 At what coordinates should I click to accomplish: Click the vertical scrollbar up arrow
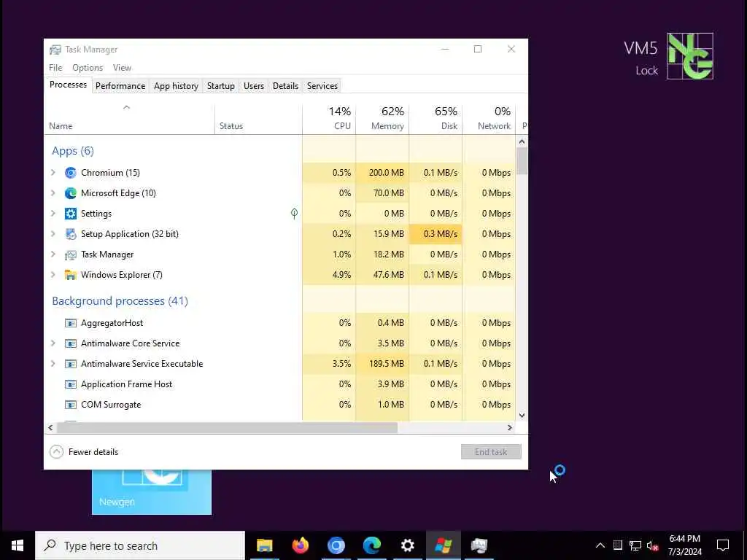coord(522,141)
